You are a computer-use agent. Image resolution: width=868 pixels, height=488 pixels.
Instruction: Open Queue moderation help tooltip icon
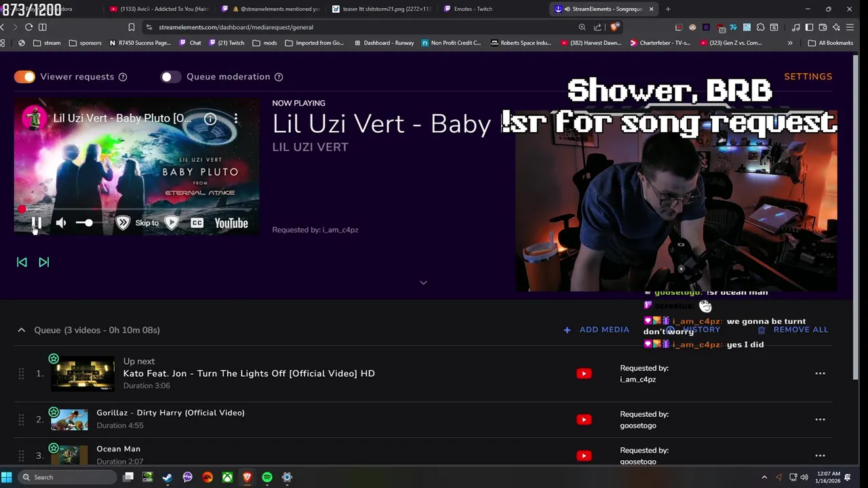coord(279,77)
